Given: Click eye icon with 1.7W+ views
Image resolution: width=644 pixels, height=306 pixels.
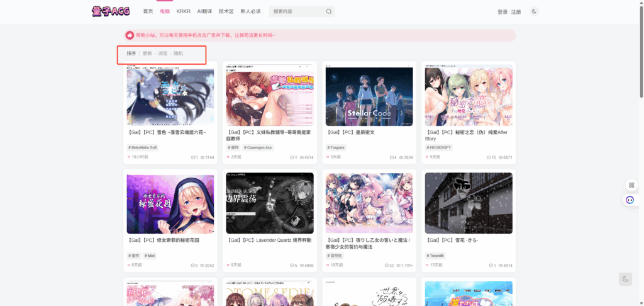Looking at the screenshot, I should [x=398, y=266].
